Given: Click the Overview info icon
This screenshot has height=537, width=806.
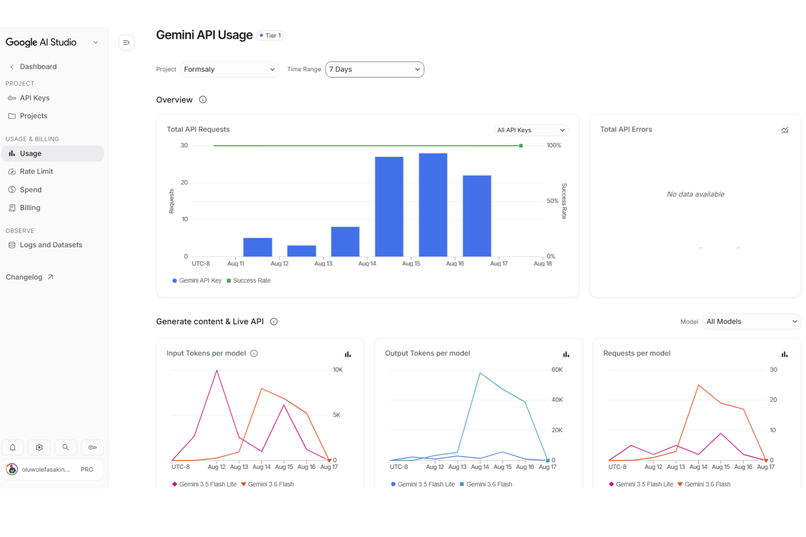Looking at the screenshot, I should pyautogui.click(x=203, y=100).
